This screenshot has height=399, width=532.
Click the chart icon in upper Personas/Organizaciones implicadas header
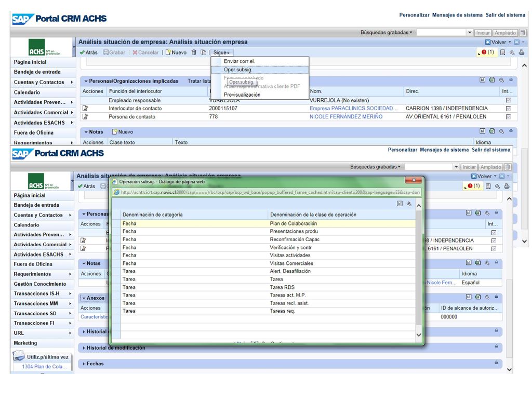tap(483, 79)
